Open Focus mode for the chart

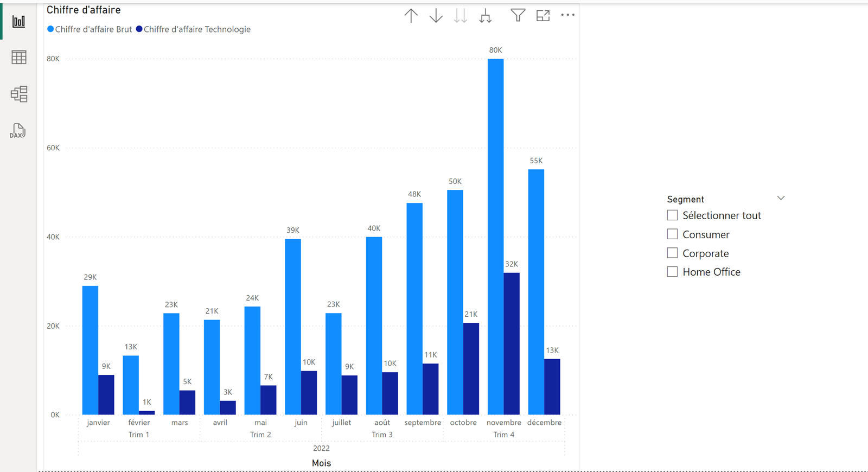(x=542, y=16)
